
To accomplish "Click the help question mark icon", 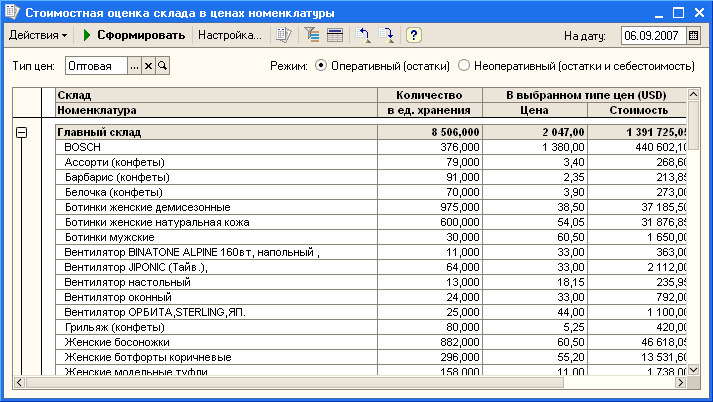I will coord(413,35).
